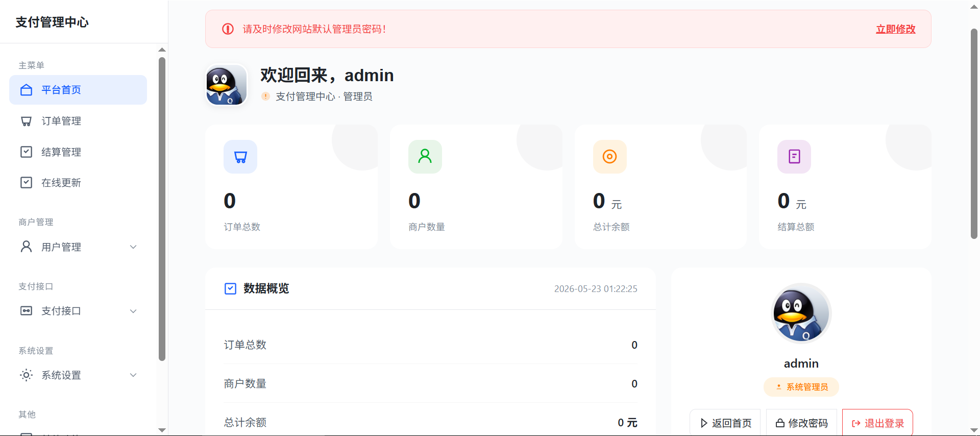The width and height of the screenshot is (980, 436).
Task: Expand the 系统设置 submenu chevron
Action: pos(133,375)
